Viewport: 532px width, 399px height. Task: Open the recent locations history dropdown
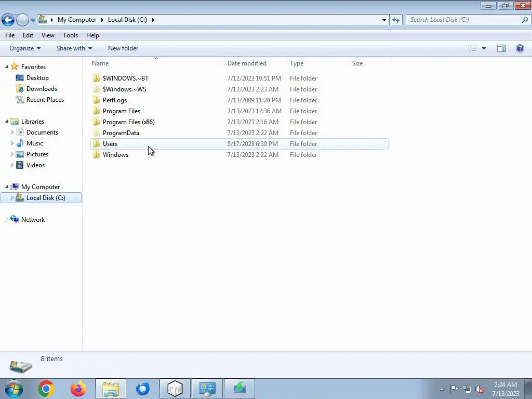coord(33,20)
